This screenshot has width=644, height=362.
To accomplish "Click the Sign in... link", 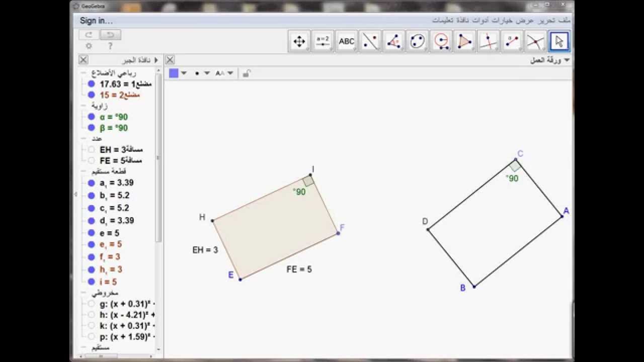I will tap(96, 21).
